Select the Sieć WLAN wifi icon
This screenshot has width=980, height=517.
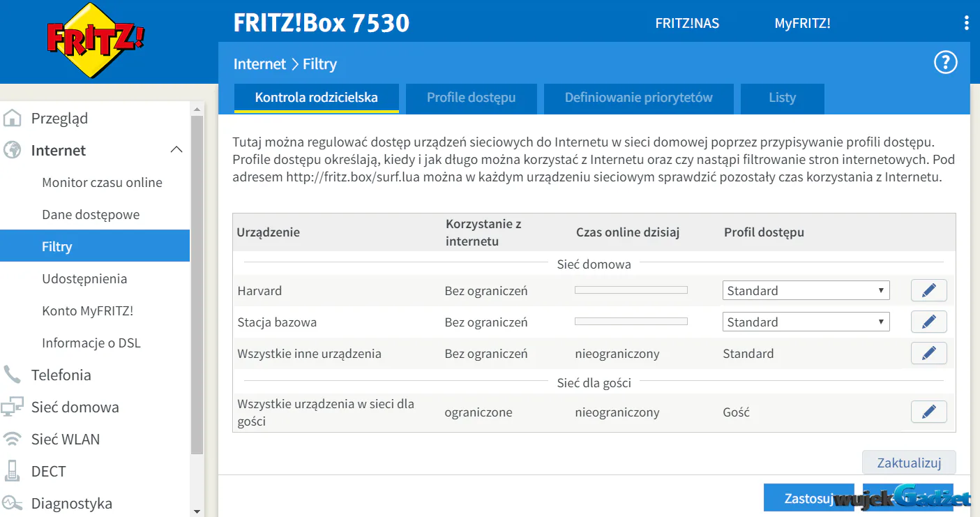click(x=12, y=439)
